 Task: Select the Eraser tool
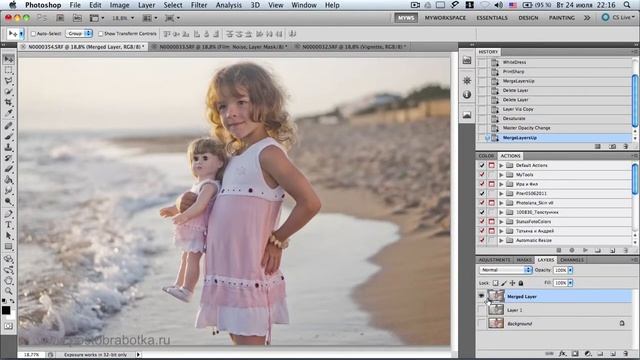click(x=9, y=169)
